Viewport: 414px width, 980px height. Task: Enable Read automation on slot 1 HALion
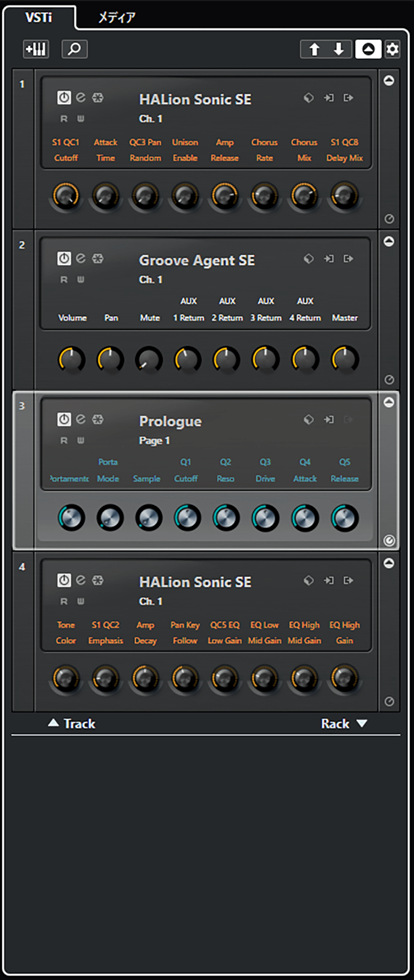click(x=64, y=119)
